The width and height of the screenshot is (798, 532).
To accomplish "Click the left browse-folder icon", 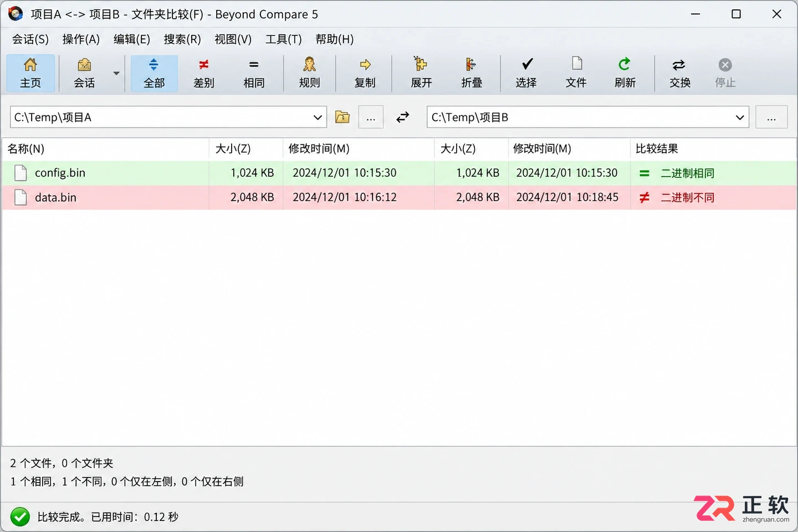I will click(x=342, y=117).
